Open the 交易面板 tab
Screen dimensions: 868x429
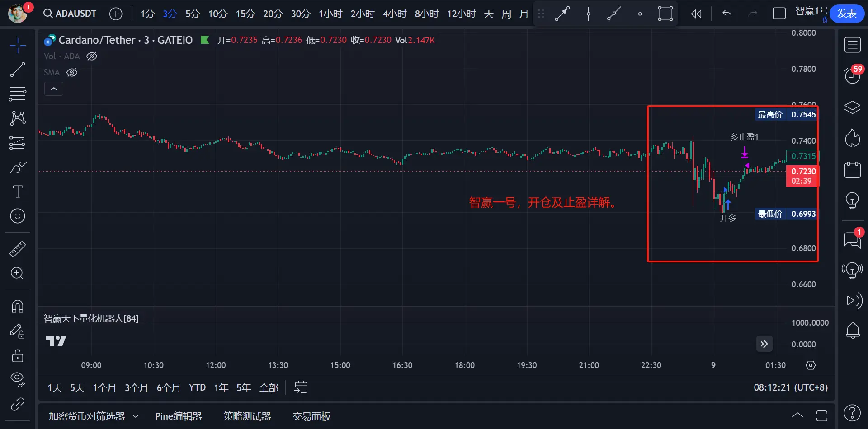[x=311, y=416]
